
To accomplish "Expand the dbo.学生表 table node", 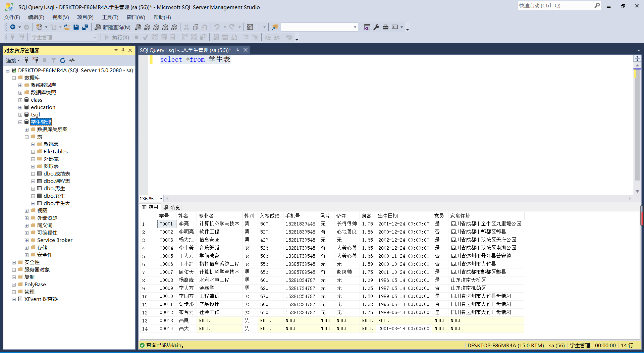I will (33, 203).
